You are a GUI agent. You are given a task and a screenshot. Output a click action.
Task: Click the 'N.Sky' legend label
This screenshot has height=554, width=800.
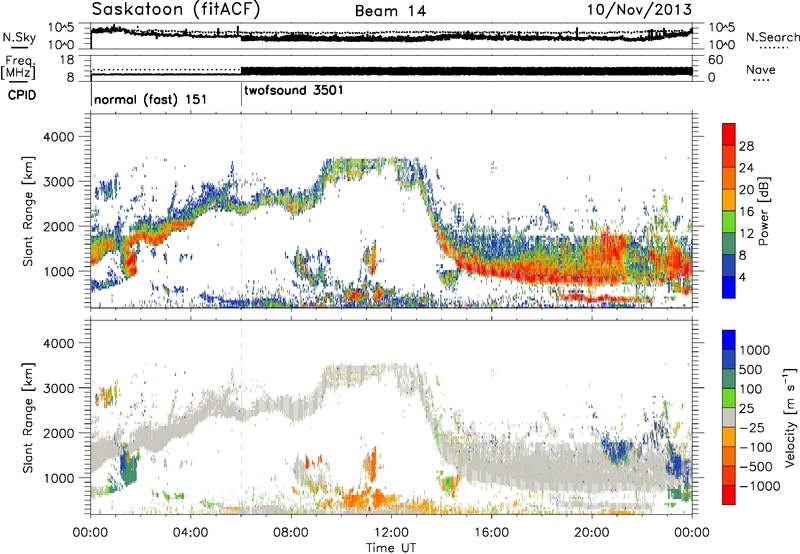tap(19, 38)
